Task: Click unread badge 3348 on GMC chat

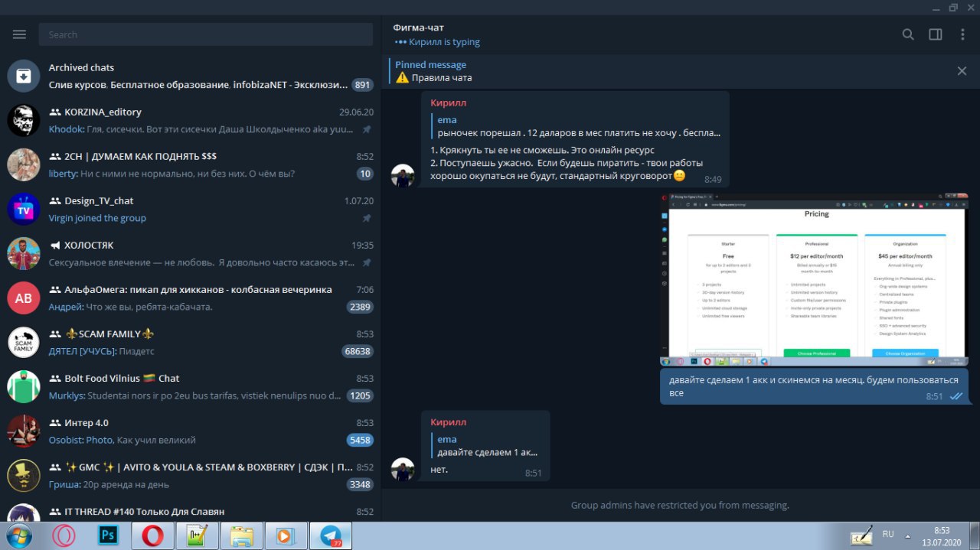Action: [x=359, y=484]
